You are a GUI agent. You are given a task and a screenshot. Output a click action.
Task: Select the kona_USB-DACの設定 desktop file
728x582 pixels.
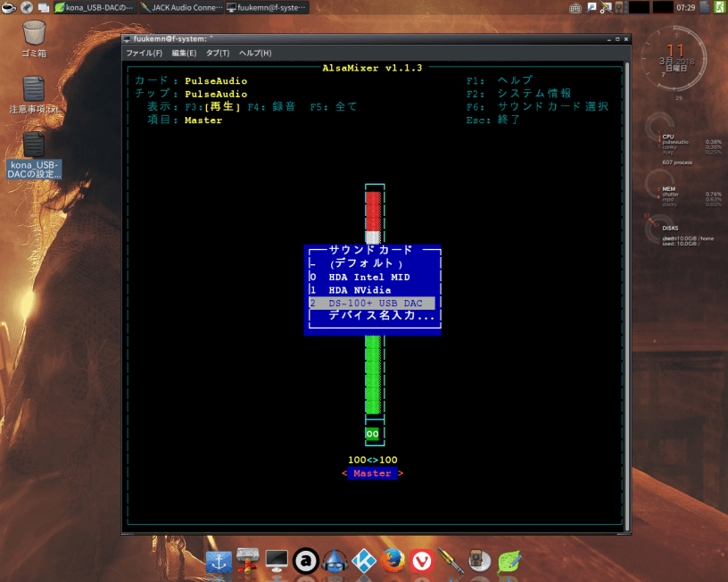(x=34, y=155)
